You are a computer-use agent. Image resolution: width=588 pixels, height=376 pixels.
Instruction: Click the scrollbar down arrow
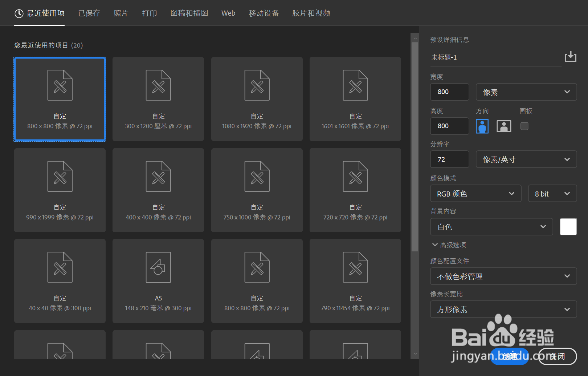pyautogui.click(x=415, y=353)
